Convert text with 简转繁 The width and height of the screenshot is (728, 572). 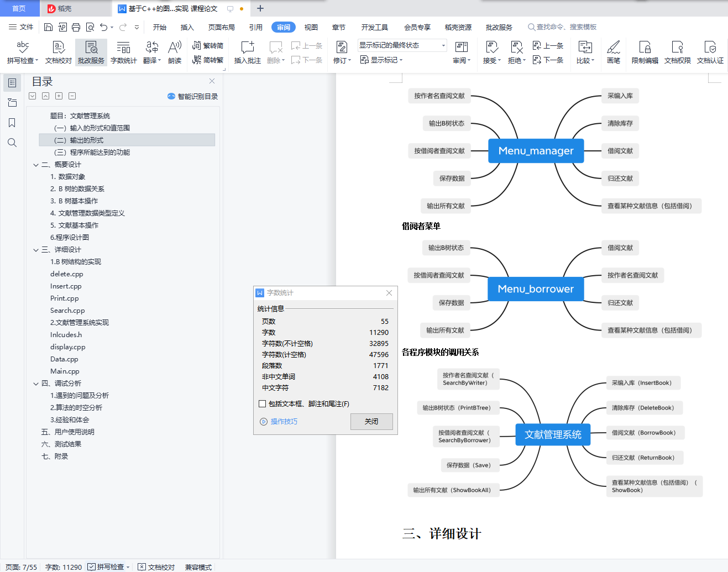click(208, 60)
